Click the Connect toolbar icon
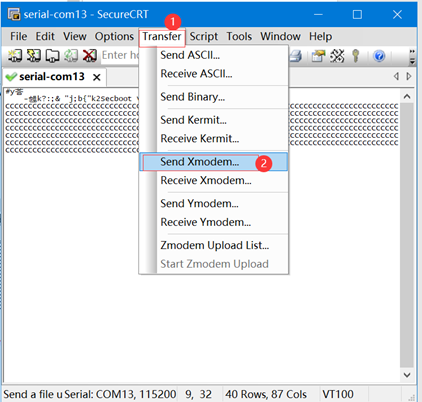The width and height of the screenshot is (422, 402). 15,56
